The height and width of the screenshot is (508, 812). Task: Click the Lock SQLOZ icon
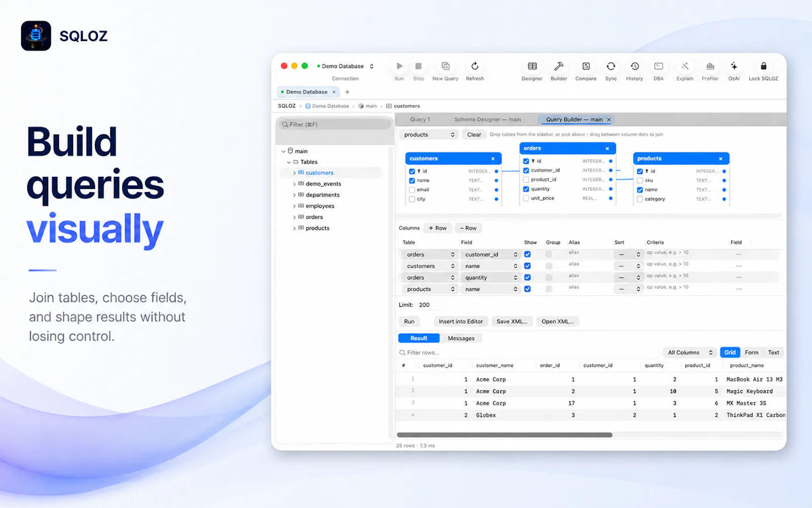click(763, 66)
